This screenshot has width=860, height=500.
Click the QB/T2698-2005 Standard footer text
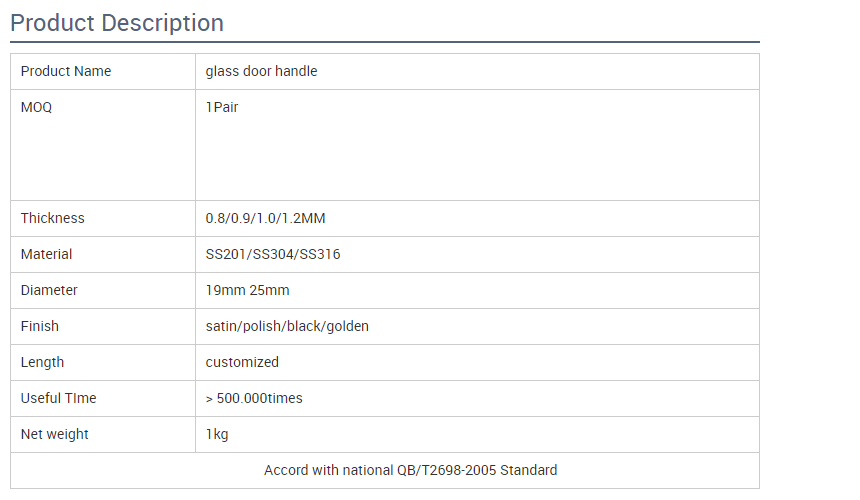[411, 470]
